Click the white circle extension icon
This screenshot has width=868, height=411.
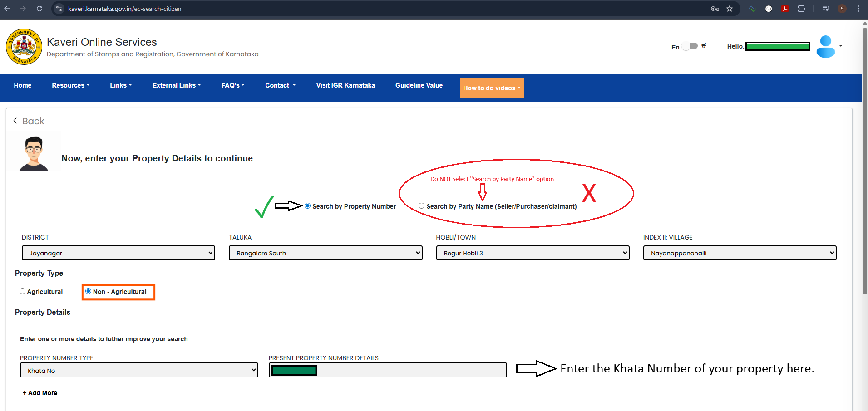(x=769, y=9)
